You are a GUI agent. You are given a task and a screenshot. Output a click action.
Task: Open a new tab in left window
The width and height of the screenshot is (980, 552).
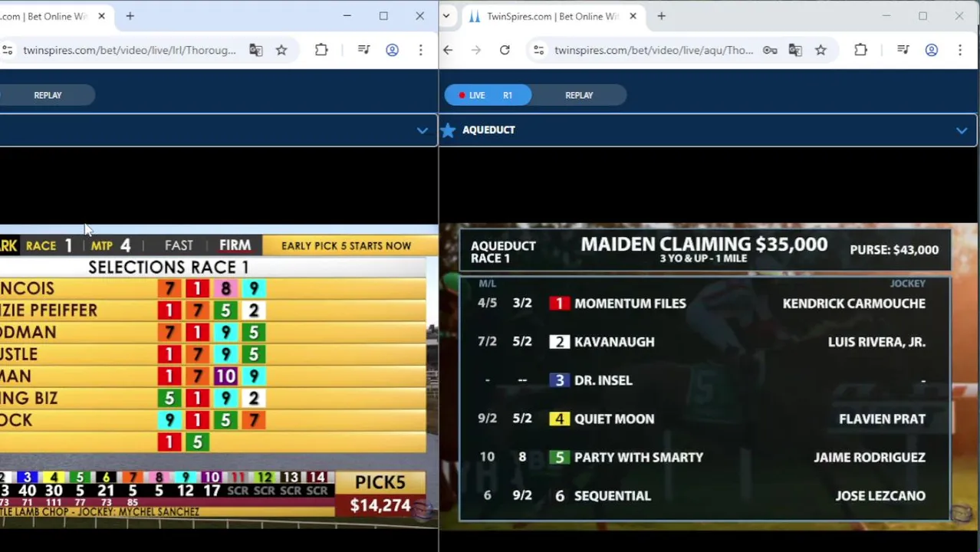click(130, 16)
